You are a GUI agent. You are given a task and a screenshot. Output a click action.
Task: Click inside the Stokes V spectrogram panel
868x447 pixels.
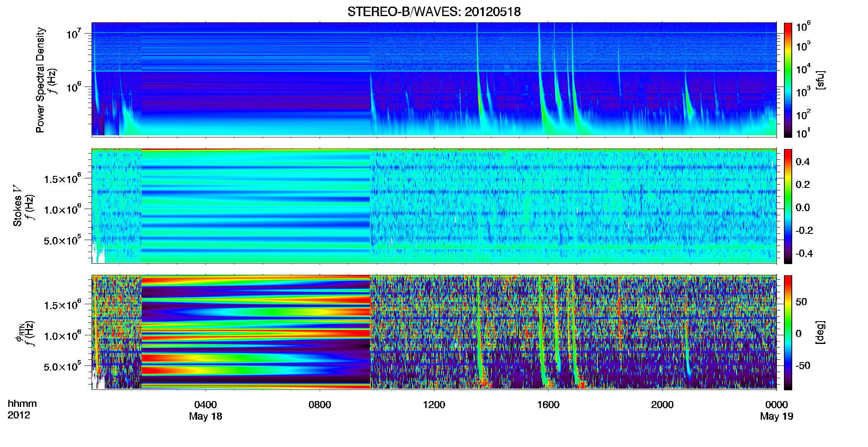point(434,206)
